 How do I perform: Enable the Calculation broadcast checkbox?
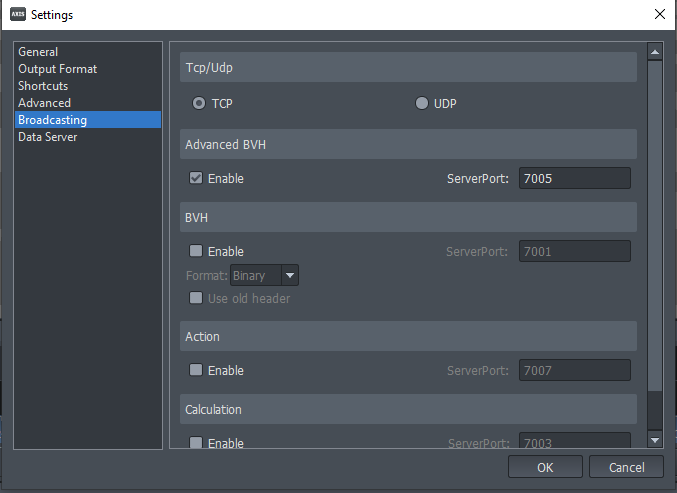tap(196, 442)
